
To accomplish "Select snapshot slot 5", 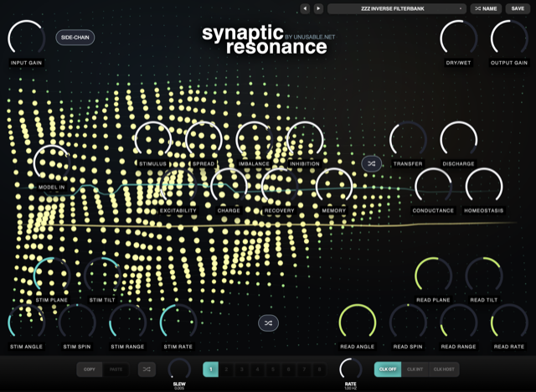I will pyautogui.click(x=273, y=369).
